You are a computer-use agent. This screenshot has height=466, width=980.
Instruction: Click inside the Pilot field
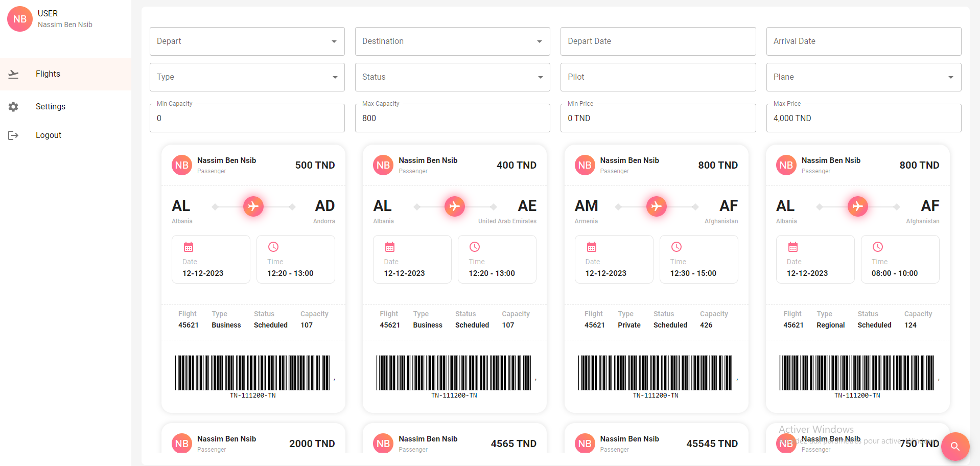coord(658,77)
